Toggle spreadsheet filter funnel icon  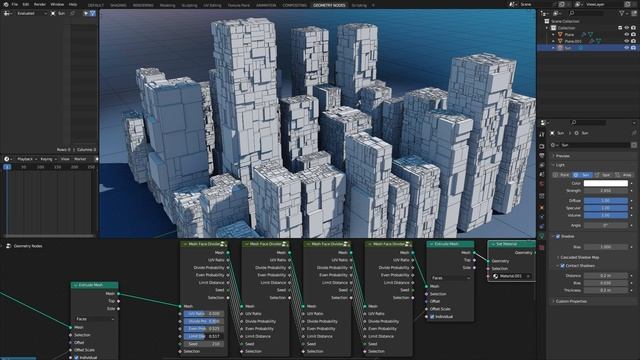[92, 13]
